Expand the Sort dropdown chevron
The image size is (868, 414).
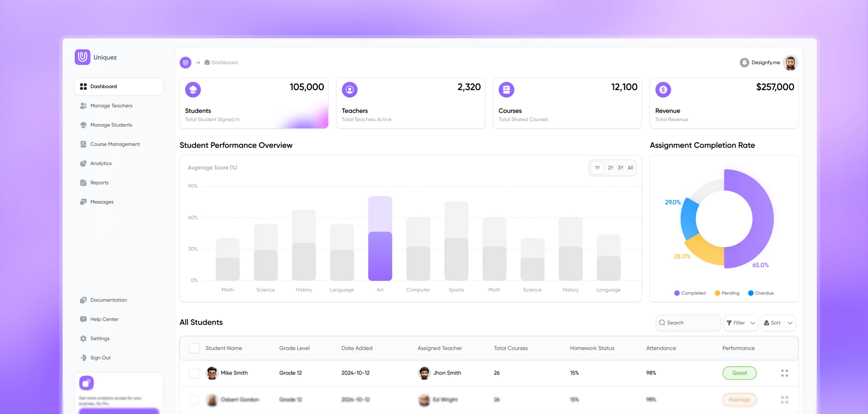point(790,323)
